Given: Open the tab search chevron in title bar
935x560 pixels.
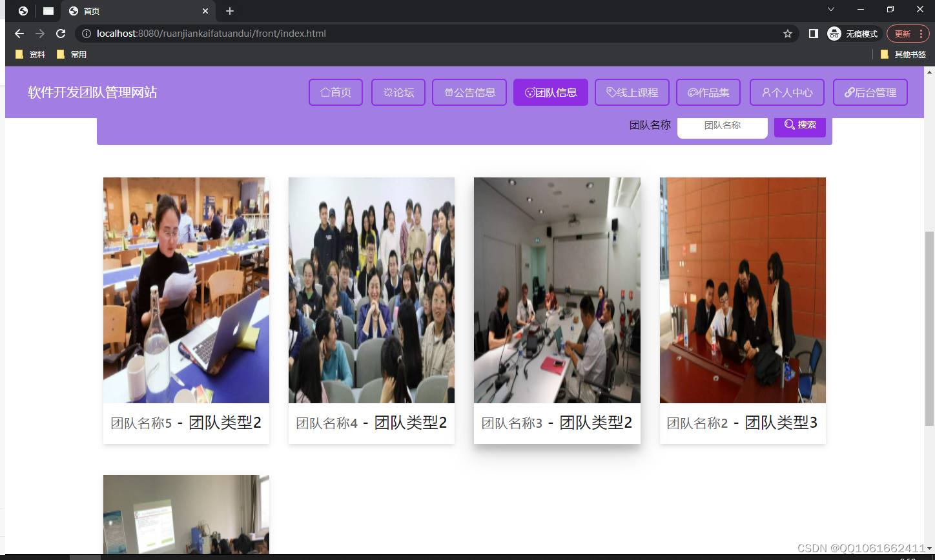Looking at the screenshot, I should pyautogui.click(x=831, y=9).
